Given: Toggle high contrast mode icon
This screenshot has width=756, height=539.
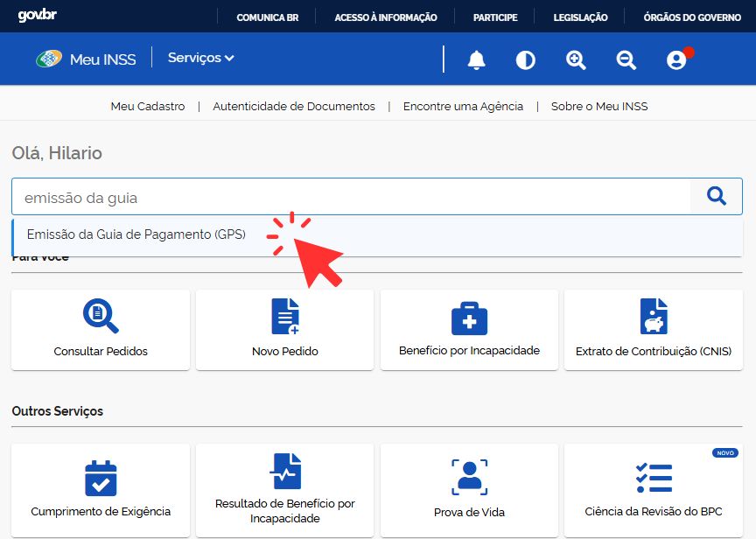Looking at the screenshot, I should [526, 59].
